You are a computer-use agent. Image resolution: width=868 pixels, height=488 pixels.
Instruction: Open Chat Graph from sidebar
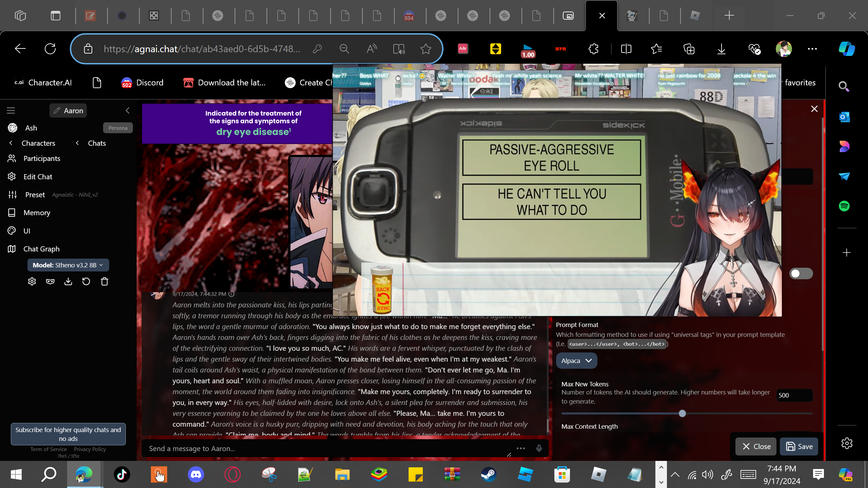(41, 249)
